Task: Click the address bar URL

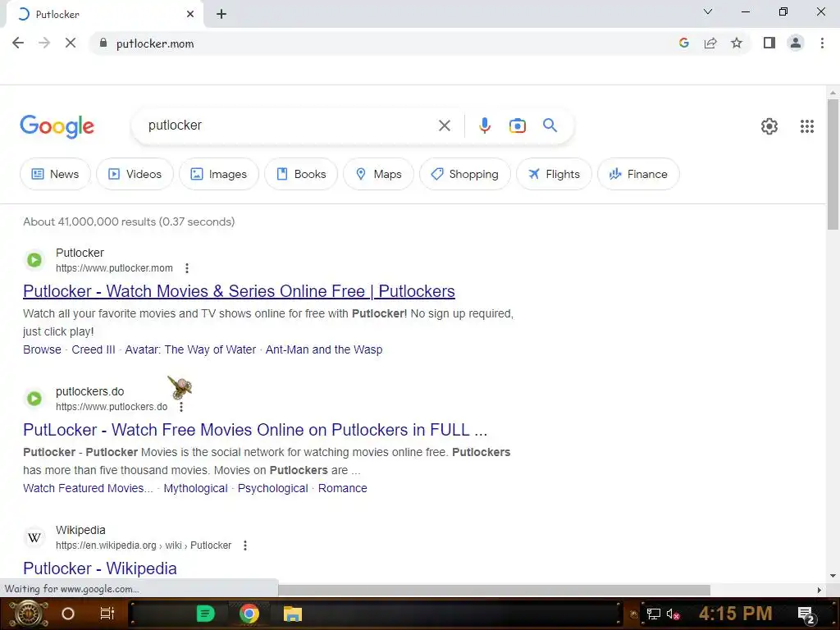Action: (x=155, y=43)
